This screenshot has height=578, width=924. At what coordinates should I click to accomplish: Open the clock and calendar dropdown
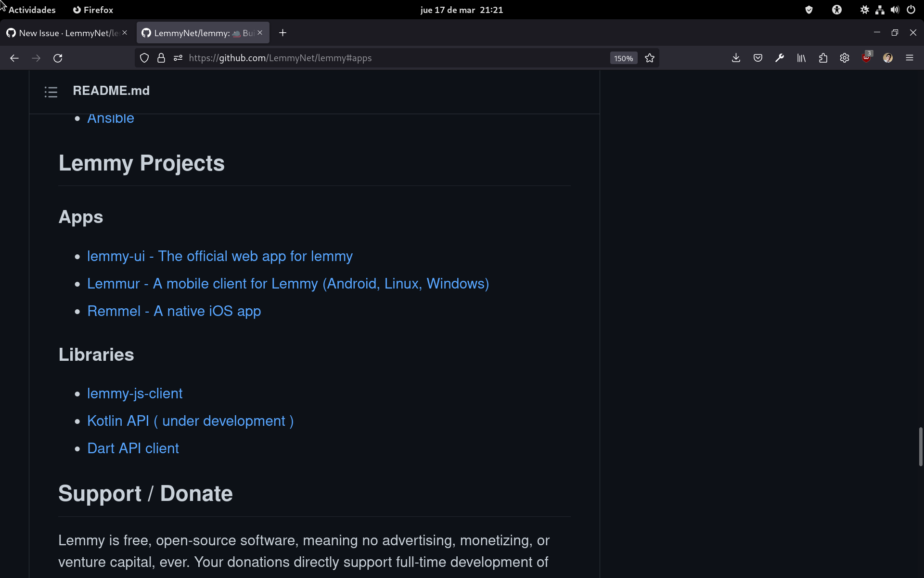[x=462, y=10]
